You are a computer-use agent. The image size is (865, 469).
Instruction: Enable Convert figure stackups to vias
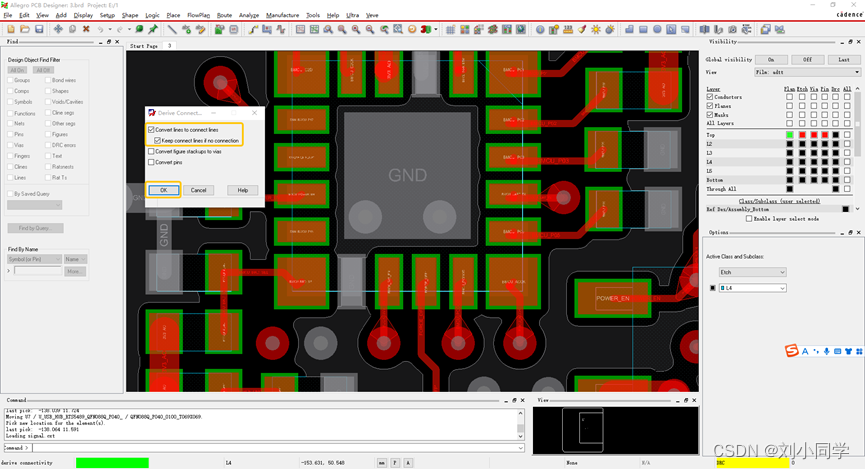tap(151, 151)
